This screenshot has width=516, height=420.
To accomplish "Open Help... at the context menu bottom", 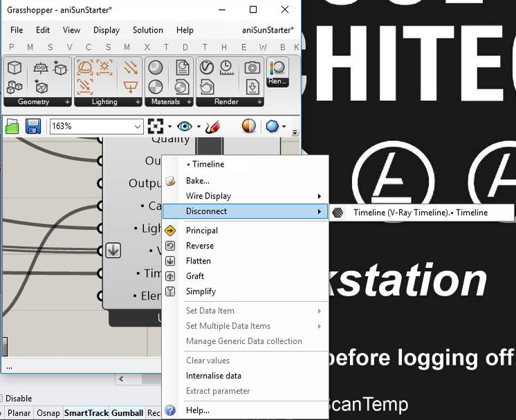I will [x=245, y=410].
